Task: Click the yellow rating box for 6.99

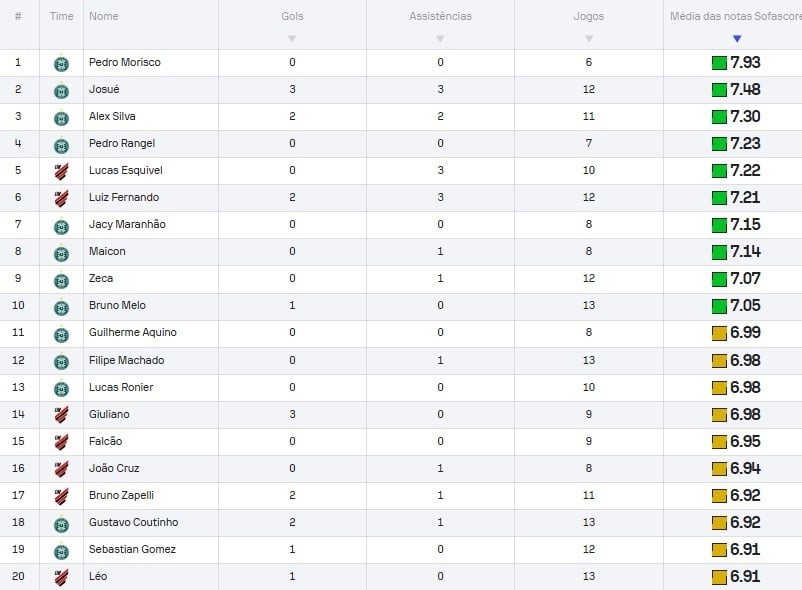Action: point(719,333)
